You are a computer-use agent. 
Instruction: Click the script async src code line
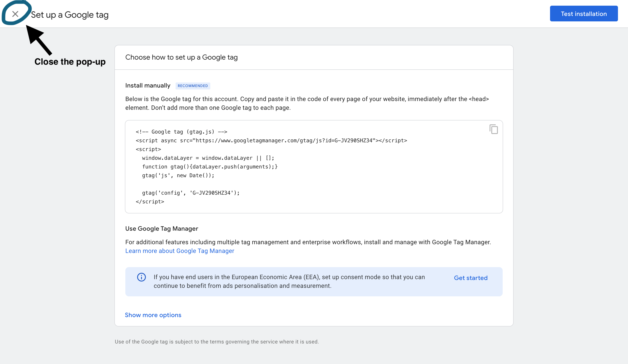[x=271, y=140]
